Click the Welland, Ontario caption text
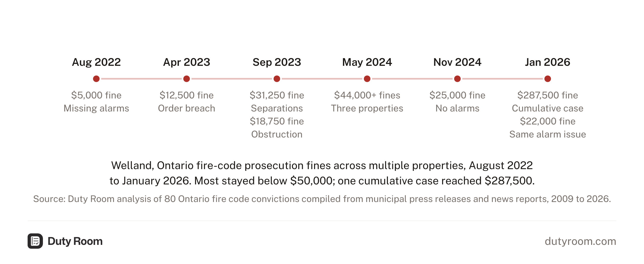 pos(322,173)
